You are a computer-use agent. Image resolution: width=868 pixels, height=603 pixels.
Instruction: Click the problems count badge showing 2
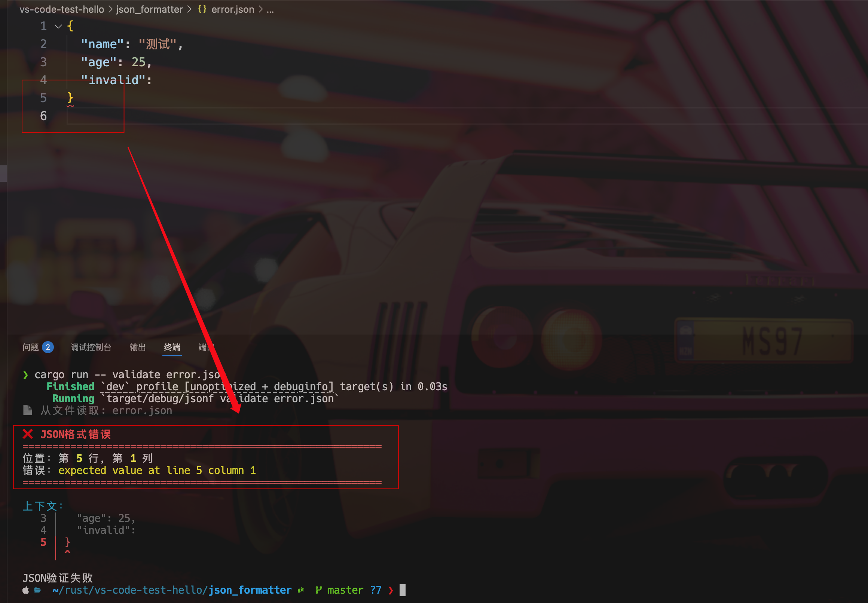click(x=48, y=347)
